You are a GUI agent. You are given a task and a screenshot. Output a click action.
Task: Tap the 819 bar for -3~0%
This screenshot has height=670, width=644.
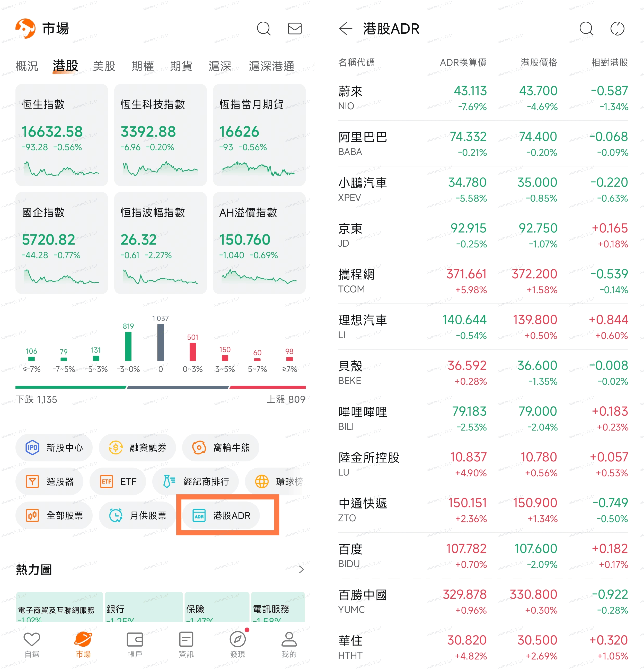click(x=128, y=346)
